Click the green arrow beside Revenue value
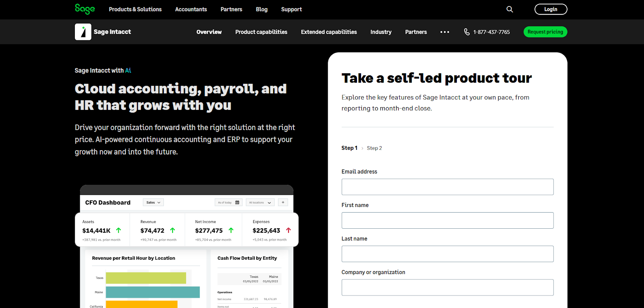644x308 pixels. pyautogui.click(x=172, y=230)
